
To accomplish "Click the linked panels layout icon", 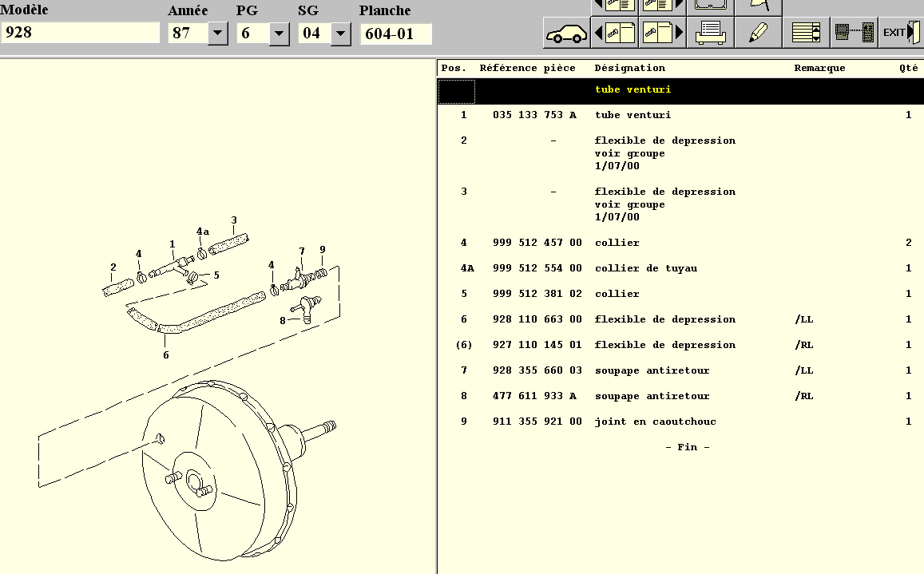I will coord(855,33).
